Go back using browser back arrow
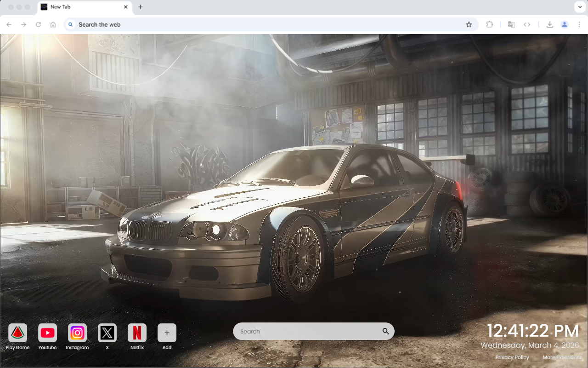 click(x=9, y=24)
